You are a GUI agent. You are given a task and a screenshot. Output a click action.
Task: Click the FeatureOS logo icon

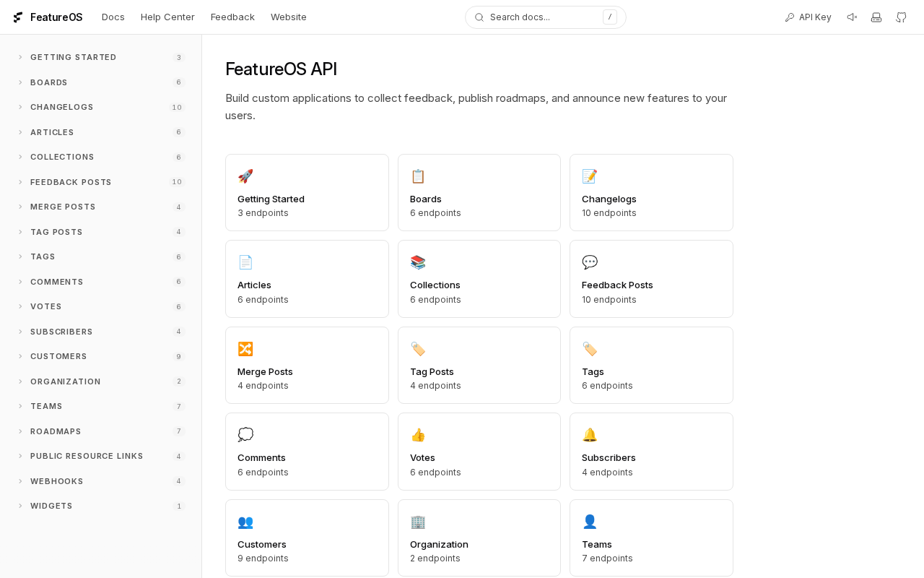pos(18,17)
